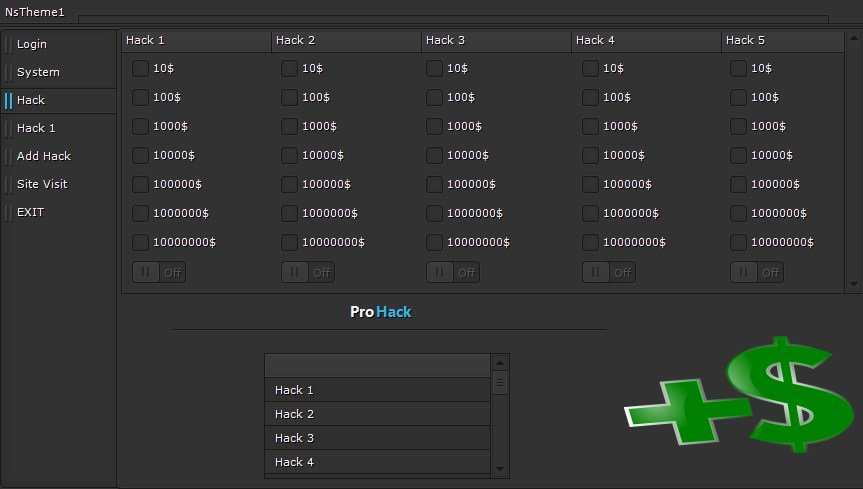Viewport: 863px width, 489px height.
Task: Turn on the Hack 5 Off toggle
Action: tap(757, 272)
